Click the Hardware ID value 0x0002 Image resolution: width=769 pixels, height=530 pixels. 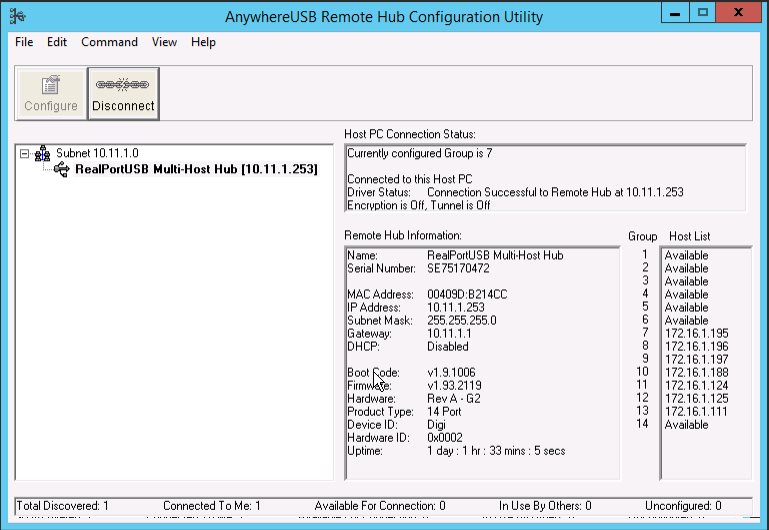[x=445, y=438]
